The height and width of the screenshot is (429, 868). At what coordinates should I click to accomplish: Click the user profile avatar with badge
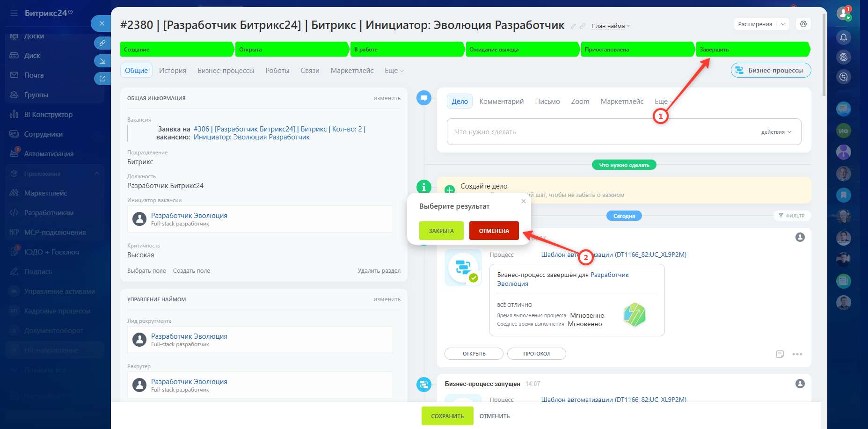coord(844,13)
